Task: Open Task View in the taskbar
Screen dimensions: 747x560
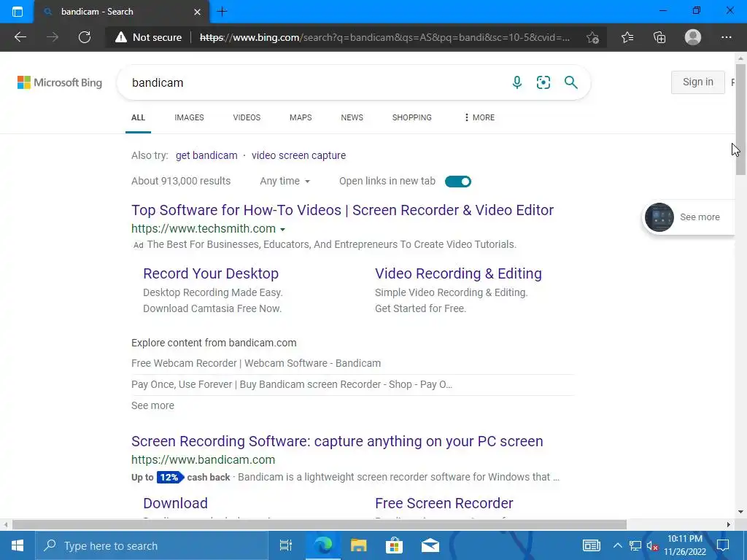Action: click(x=285, y=545)
